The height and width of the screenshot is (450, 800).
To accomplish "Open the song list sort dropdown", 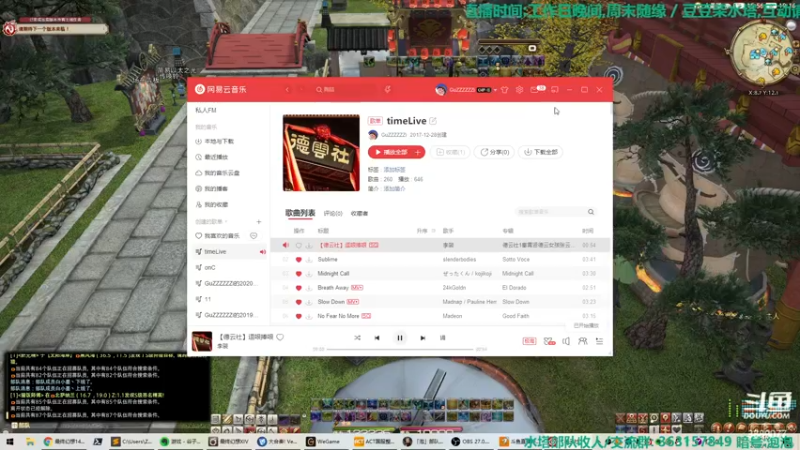I will click(x=426, y=231).
